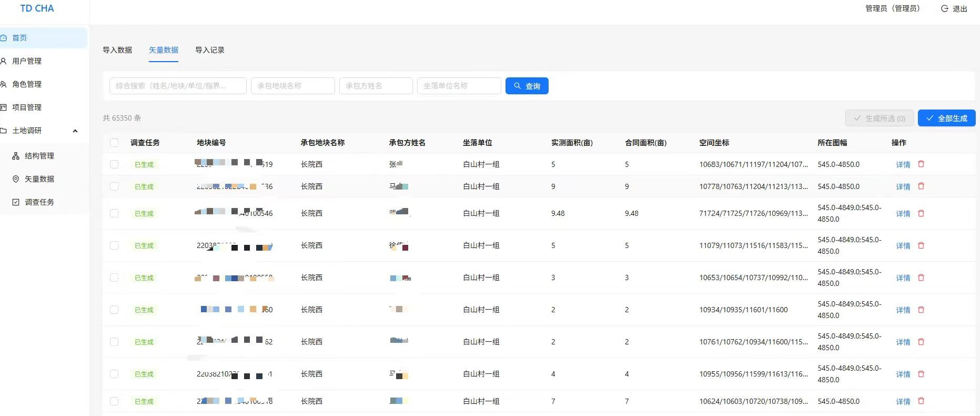Open 详情 for row with coordinates 10683/10671
Image resolution: width=980 pixels, height=416 pixels.
(x=903, y=164)
